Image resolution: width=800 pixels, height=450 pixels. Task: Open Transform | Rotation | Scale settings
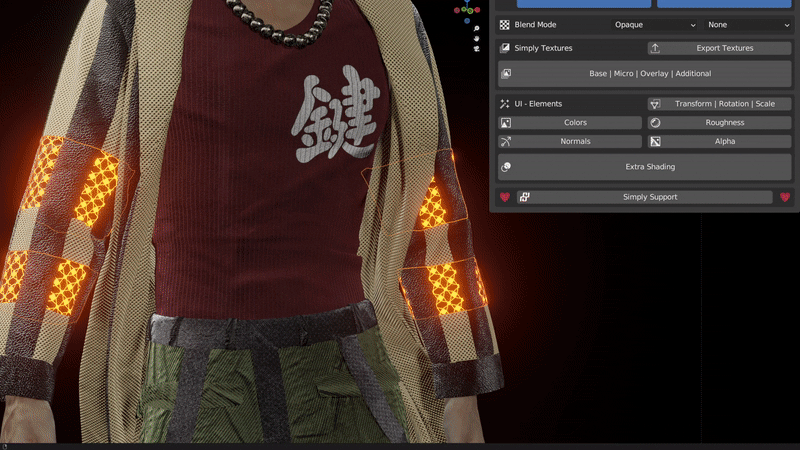click(718, 104)
